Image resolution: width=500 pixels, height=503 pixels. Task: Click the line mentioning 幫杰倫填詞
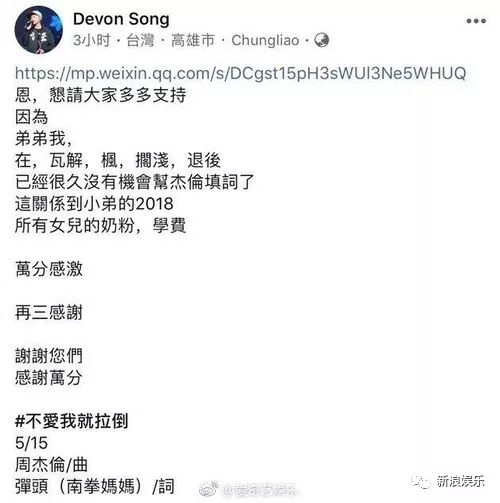[x=135, y=182]
